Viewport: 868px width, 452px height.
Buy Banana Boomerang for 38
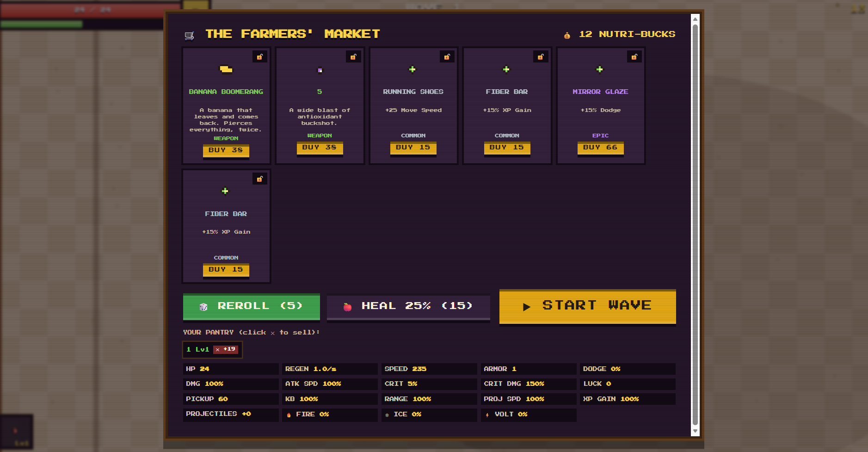[x=226, y=151]
